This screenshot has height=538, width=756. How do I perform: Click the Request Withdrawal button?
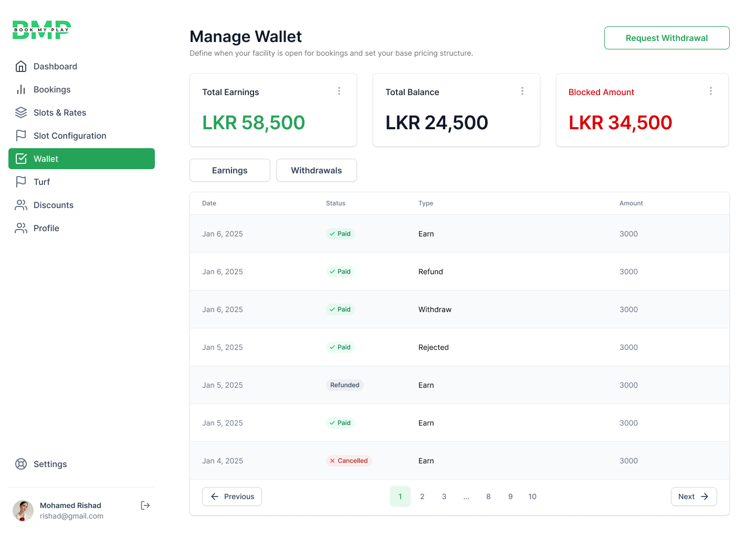tap(667, 38)
